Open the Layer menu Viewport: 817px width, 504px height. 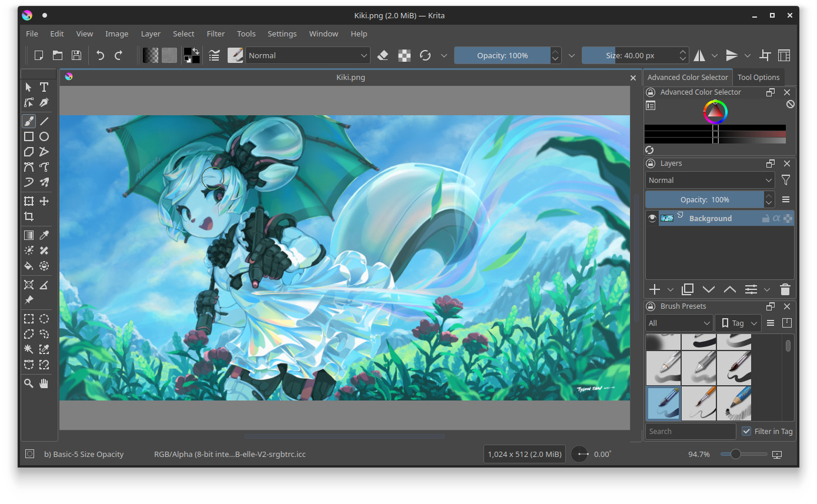pos(151,34)
